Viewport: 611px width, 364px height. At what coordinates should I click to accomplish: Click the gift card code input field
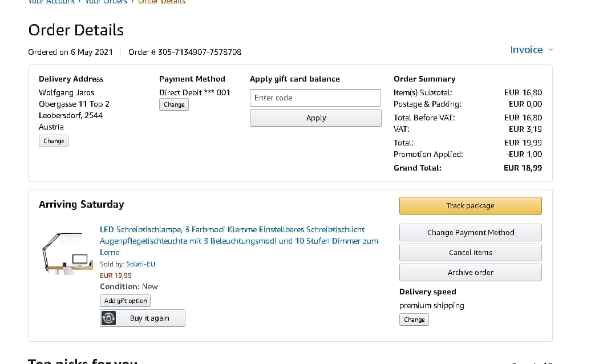click(x=315, y=98)
